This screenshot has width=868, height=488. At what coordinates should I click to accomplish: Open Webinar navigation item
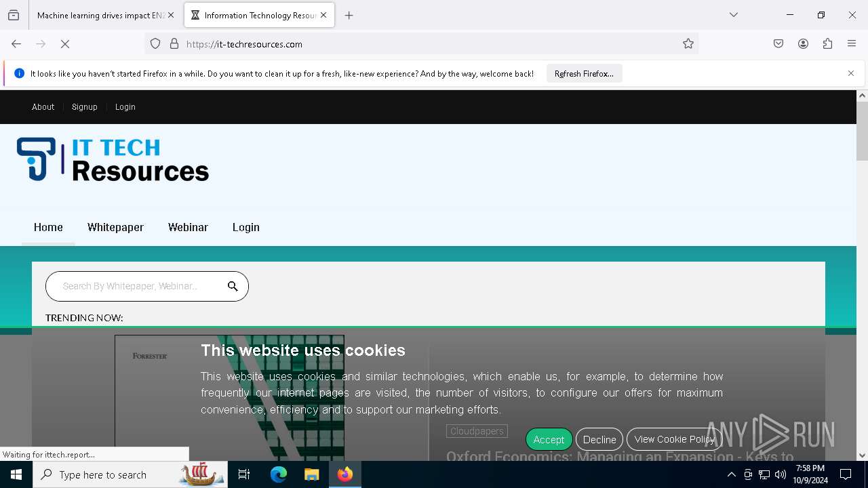(x=188, y=227)
